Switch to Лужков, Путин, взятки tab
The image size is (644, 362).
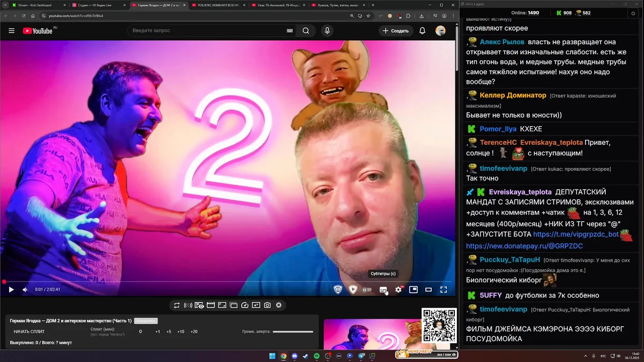[338, 5]
